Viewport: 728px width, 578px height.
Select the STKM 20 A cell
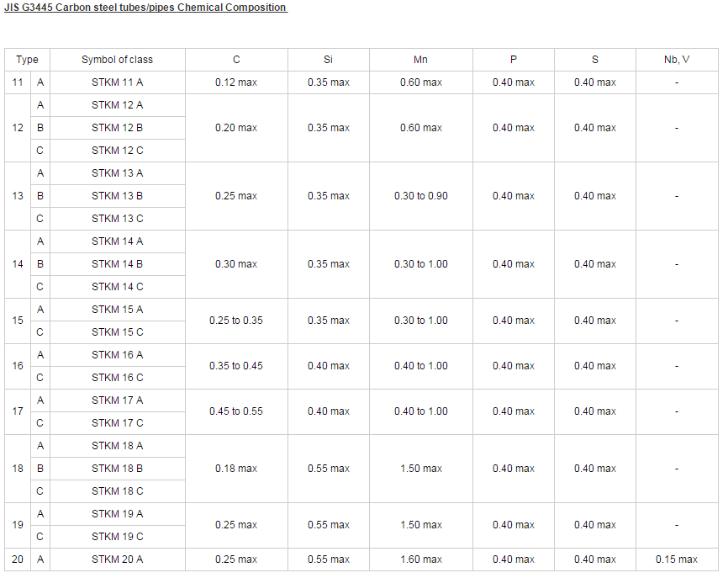[117, 559]
